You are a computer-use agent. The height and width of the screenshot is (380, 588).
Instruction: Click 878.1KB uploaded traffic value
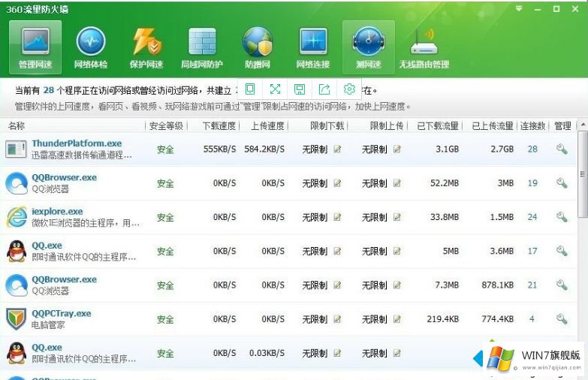pos(498,285)
